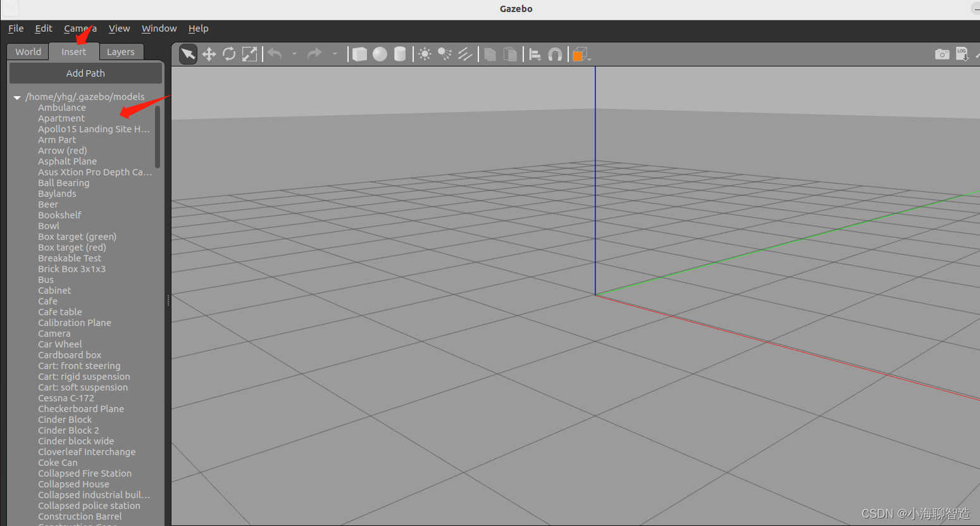
Task: Select Cafe table model
Action: (59, 312)
